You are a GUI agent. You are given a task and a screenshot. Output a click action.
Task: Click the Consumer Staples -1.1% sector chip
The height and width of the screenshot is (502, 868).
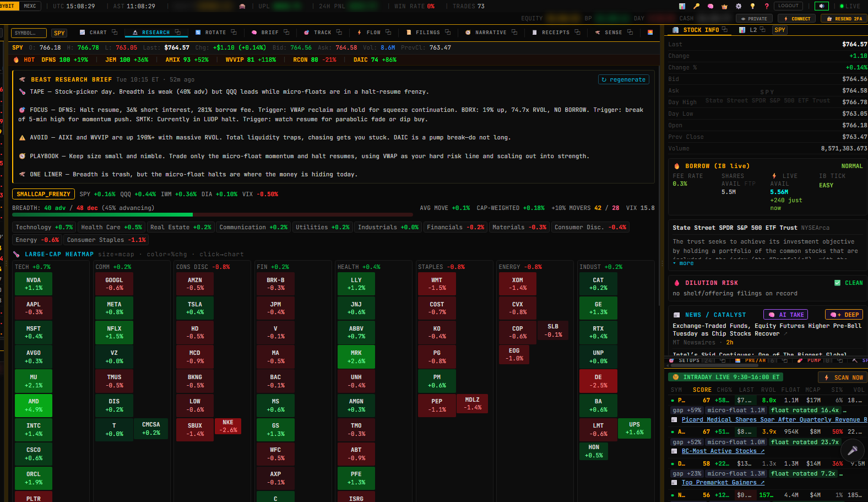tap(106, 240)
